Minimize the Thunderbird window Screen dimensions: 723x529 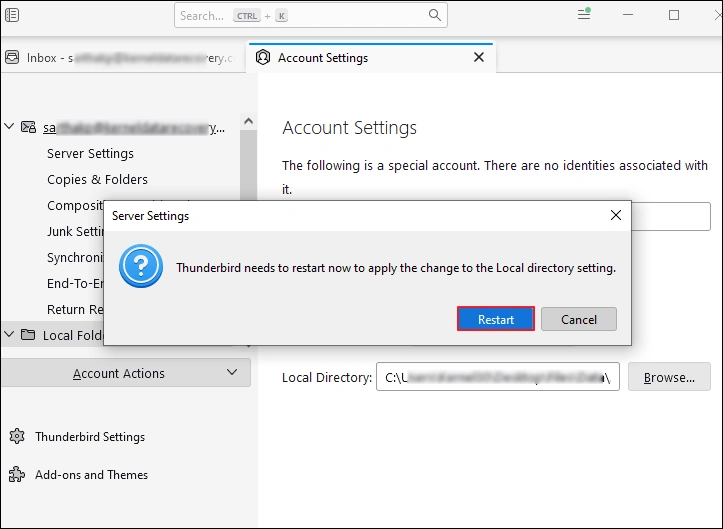(628, 15)
